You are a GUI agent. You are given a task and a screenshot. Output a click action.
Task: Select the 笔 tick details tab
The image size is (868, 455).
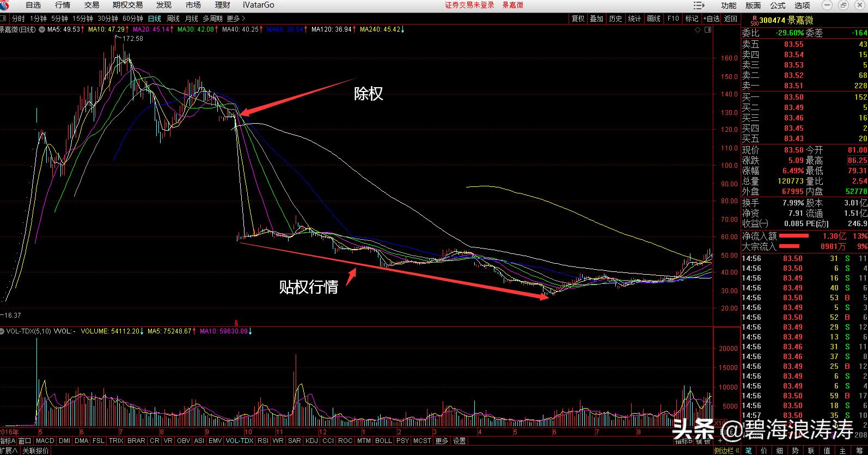coord(749,451)
